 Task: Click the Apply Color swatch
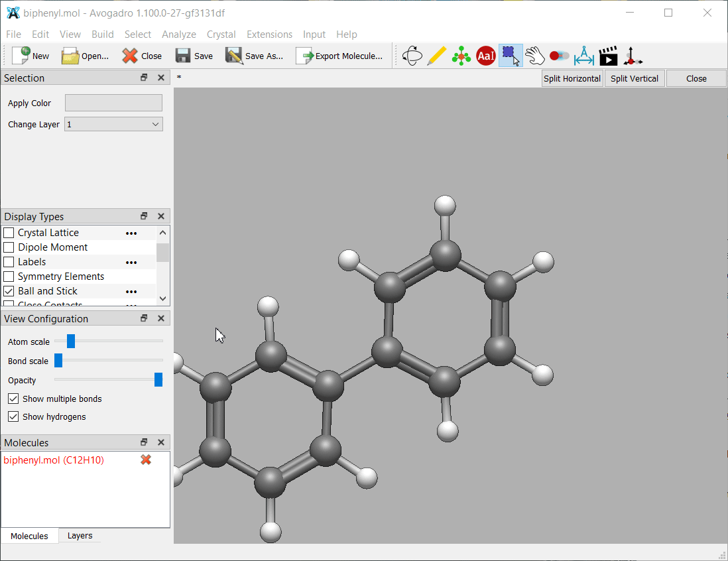point(114,103)
